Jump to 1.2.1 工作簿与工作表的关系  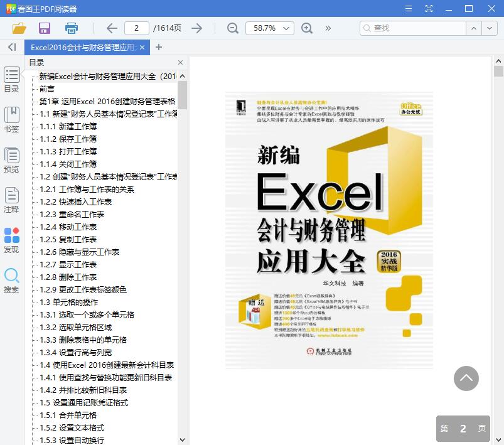click(87, 189)
